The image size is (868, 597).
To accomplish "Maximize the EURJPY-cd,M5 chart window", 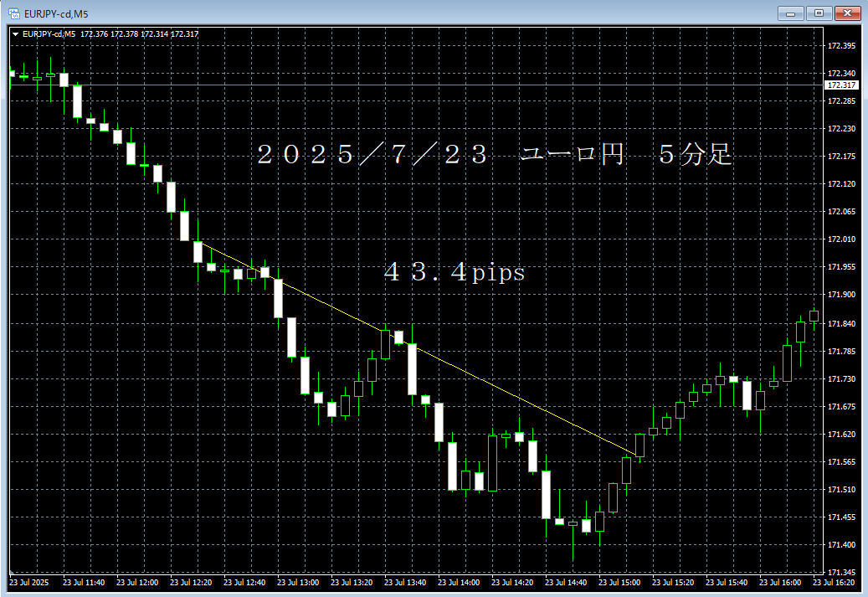I will click(x=819, y=13).
